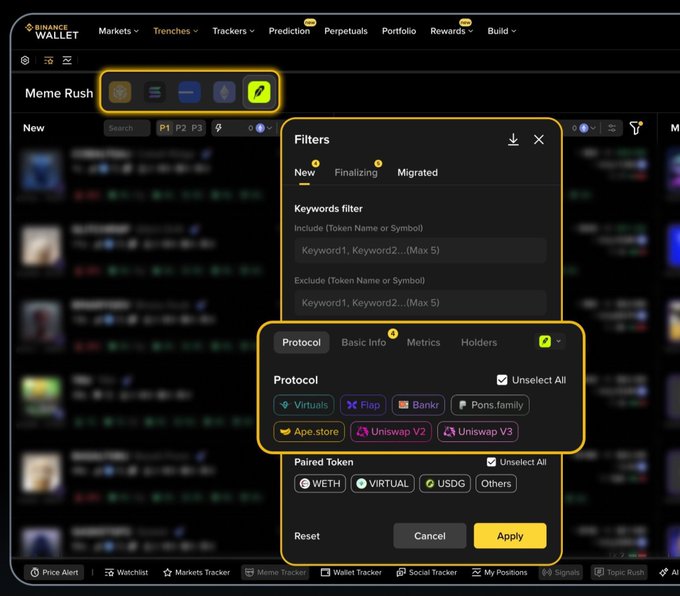Click the Search field in the New column

pyautogui.click(x=127, y=128)
